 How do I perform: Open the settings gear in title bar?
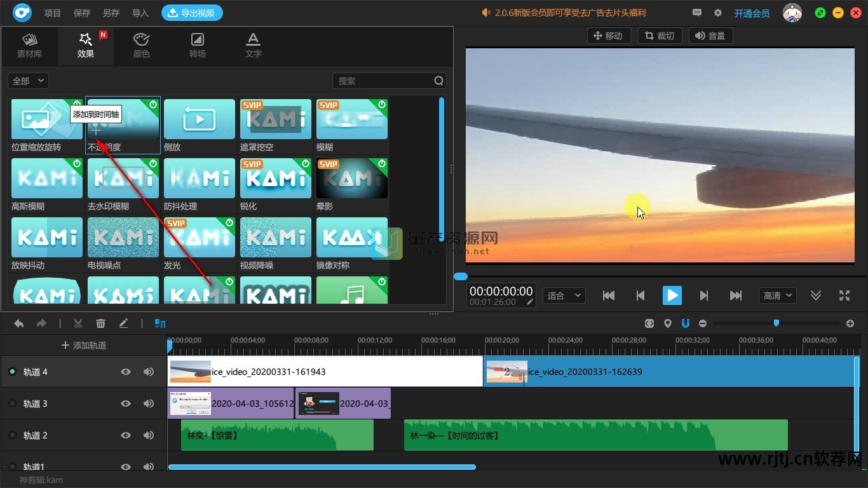718,13
